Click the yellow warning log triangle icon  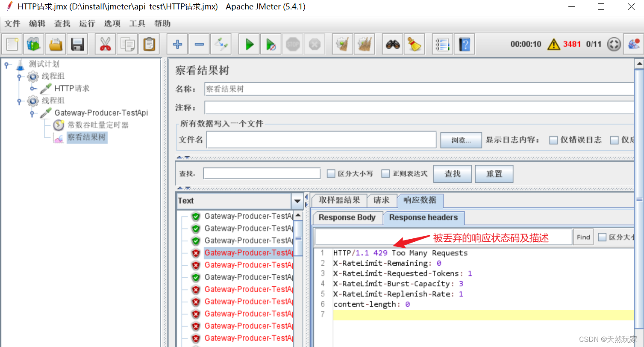(554, 44)
